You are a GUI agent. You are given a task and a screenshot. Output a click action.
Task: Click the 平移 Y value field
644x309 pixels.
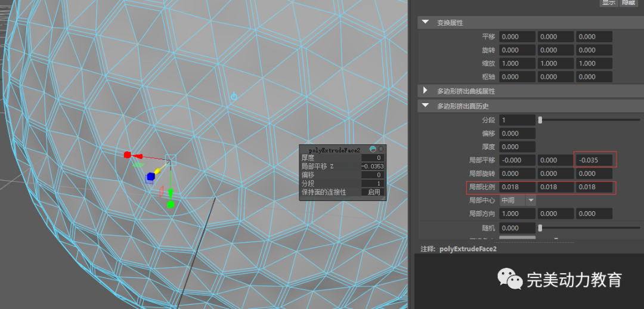click(x=556, y=36)
